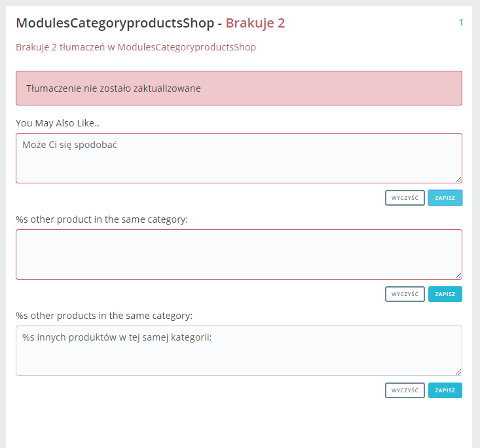Viewport: 480px width, 448px height.
Task: Click the red "Brakuje 2" heading text
Action: (x=255, y=24)
